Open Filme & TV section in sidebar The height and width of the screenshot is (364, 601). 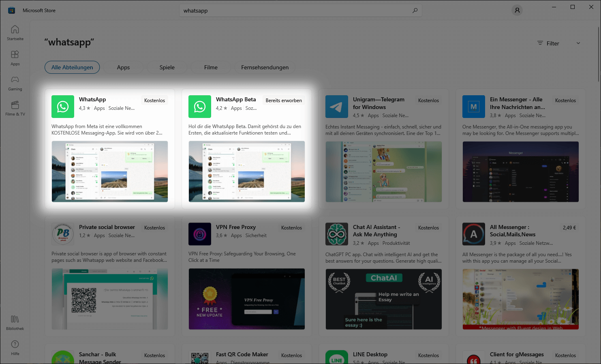[x=15, y=108]
